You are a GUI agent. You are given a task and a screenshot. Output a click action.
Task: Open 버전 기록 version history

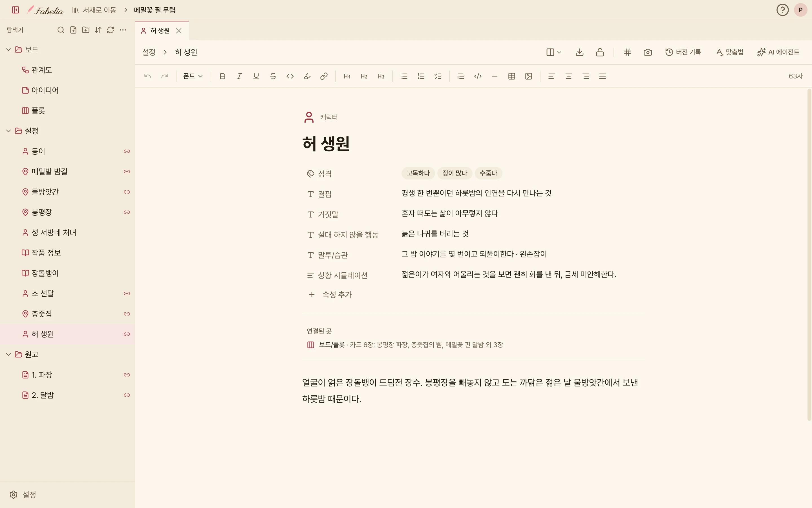point(683,52)
